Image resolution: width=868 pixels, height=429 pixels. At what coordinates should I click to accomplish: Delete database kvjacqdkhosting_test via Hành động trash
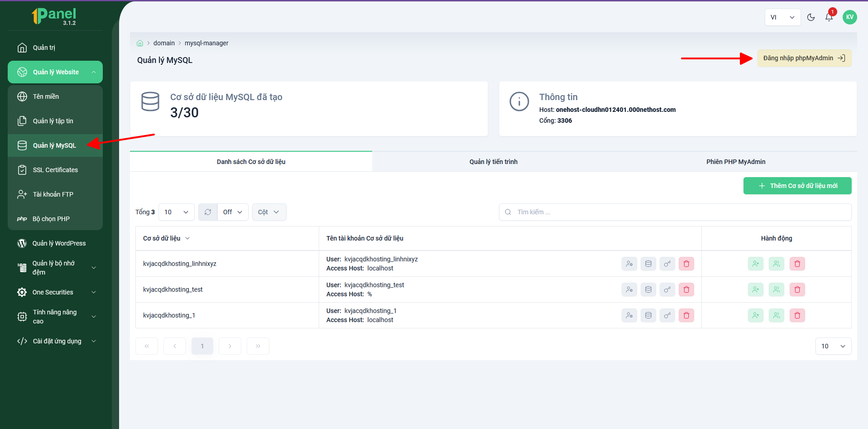tap(797, 289)
